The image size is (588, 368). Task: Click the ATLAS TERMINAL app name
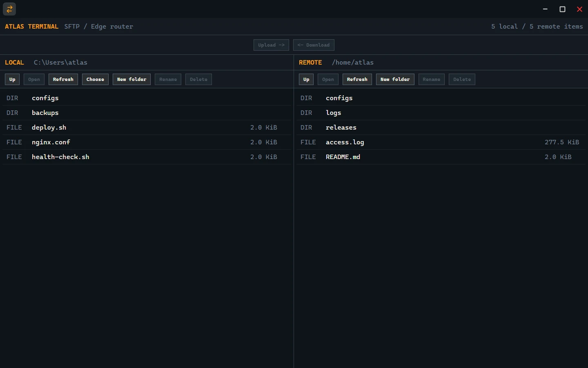click(x=32, y=27)
